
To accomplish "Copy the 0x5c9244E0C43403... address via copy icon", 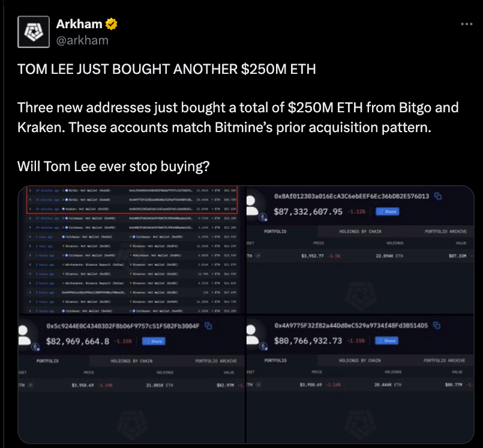I will (x=209, y=325).
